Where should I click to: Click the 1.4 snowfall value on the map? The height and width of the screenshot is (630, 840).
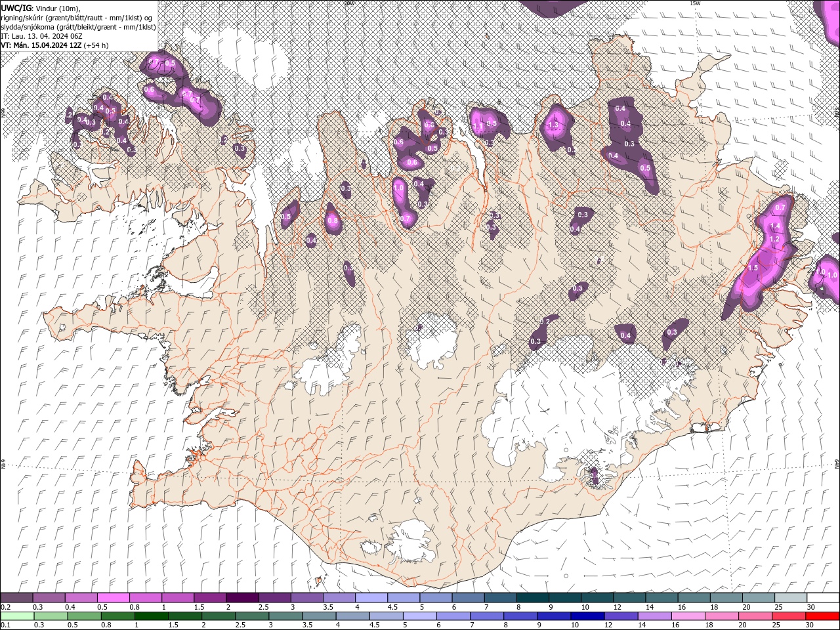pyautogui.click(x=774, y=226)
